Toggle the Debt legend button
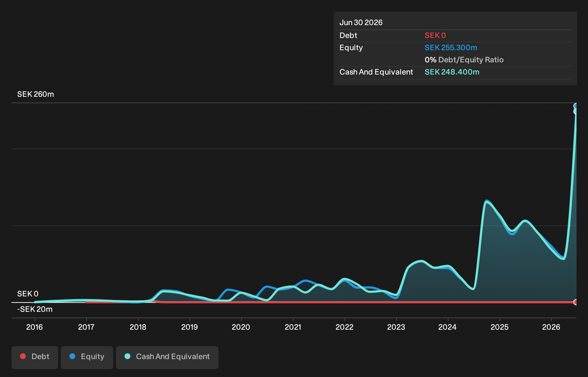The width and height of the screenshot is (588, 377). [35, 357]
